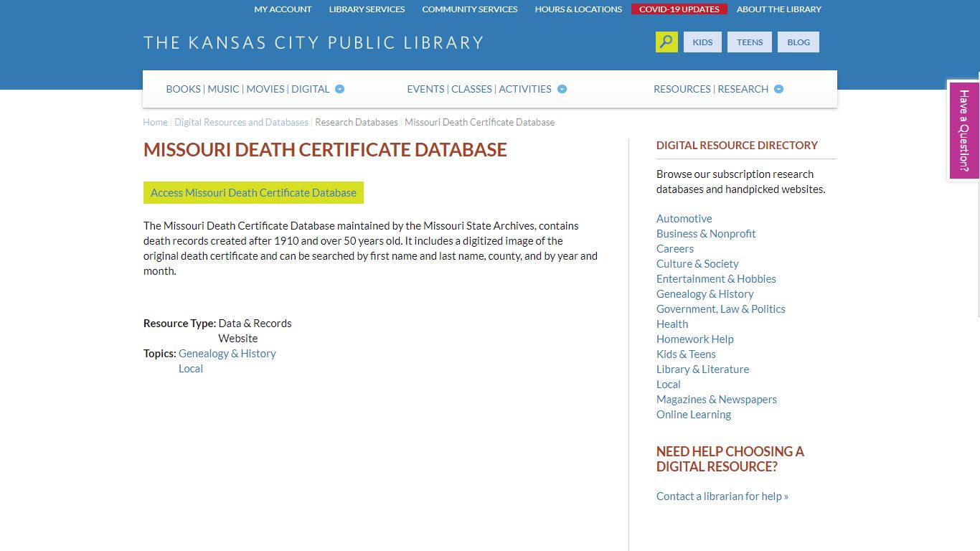This screenshot has width=980, height=551.
Task: Open Magazines & Newspapers directory category
Action: 717,400
